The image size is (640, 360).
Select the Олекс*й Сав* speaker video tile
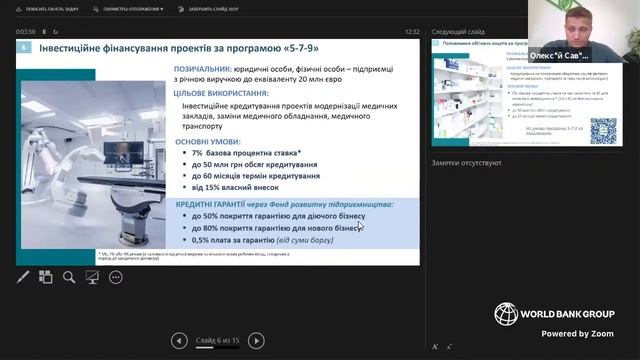pyautogui.click(x=584, y=31)
